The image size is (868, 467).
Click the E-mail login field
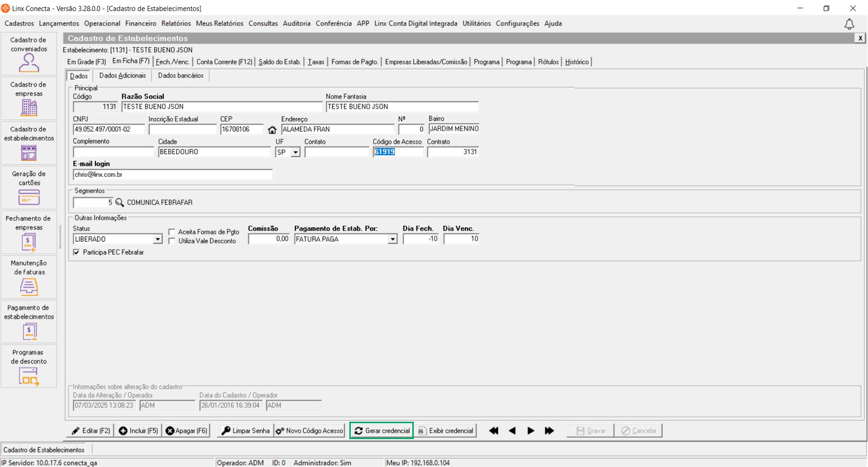point(173,175)
